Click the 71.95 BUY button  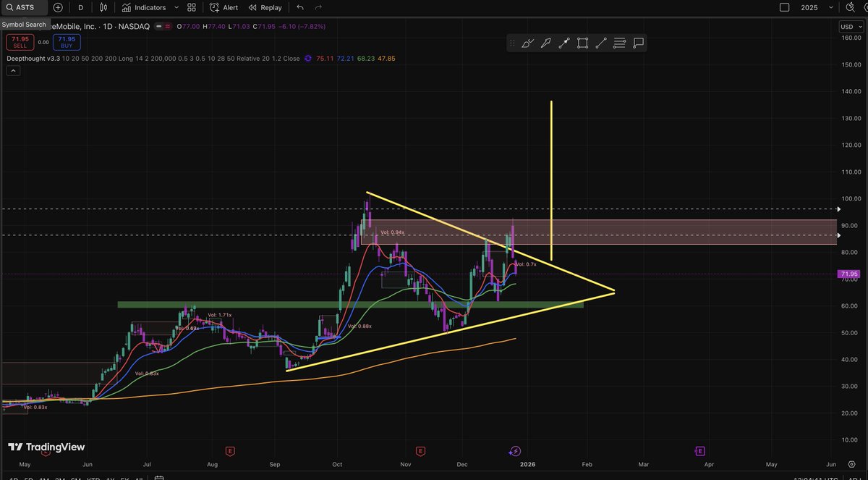coord(66,42)
